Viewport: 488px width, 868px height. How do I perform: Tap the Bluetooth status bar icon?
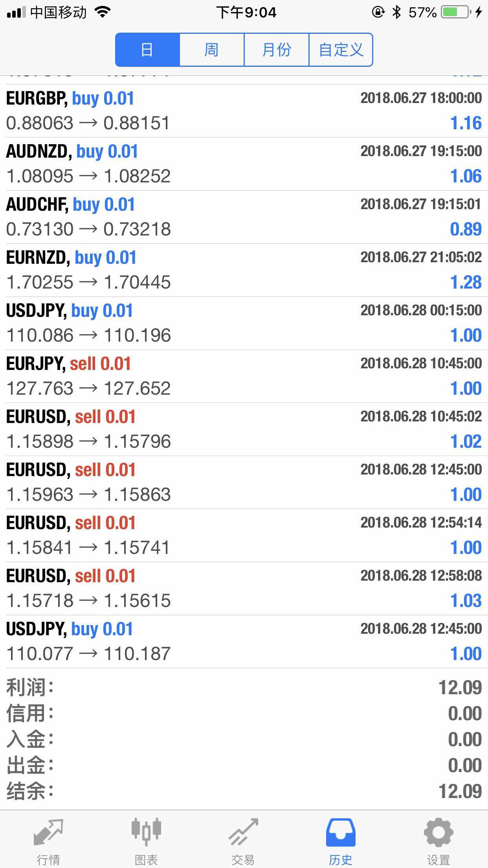(397, 12)
